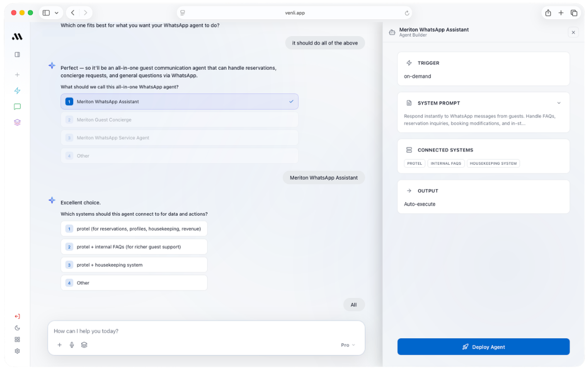Click the venli.app address bar

point(294,13)
